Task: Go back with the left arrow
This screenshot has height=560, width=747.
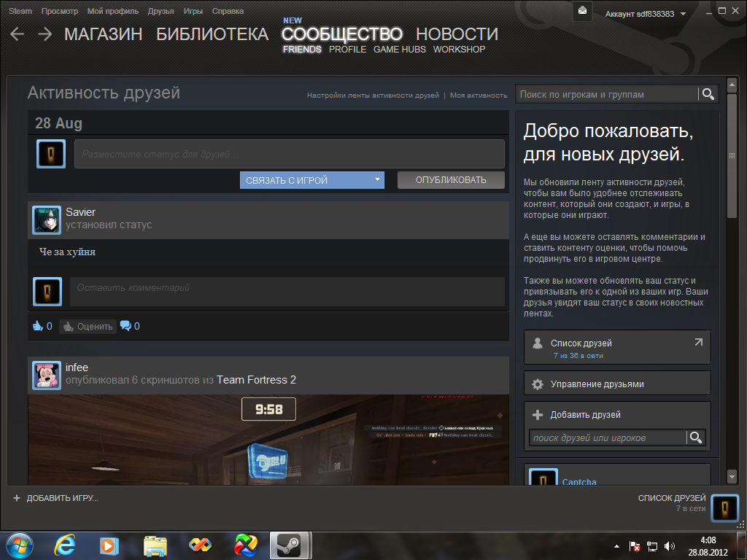Action: coord(18,34)
